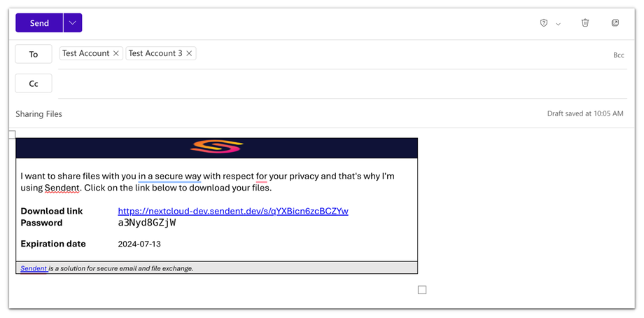
Task: Open the To recipients picker
Action: (34, 54)
